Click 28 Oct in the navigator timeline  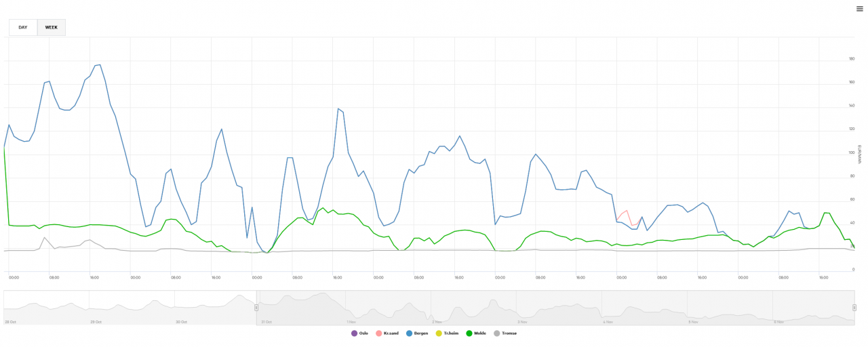pos(11,322)
